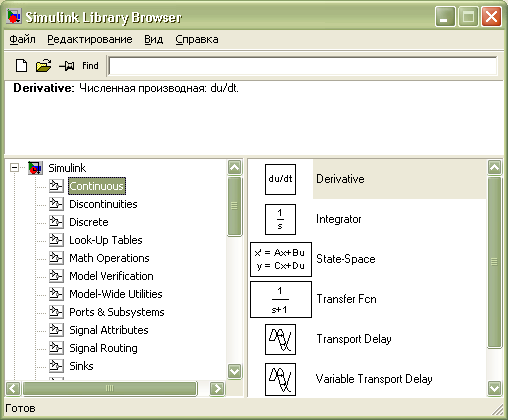Viewport: 508px width, 420px height.
Task: Click the block list scroll-up arrow
Action: coord(494,167)
